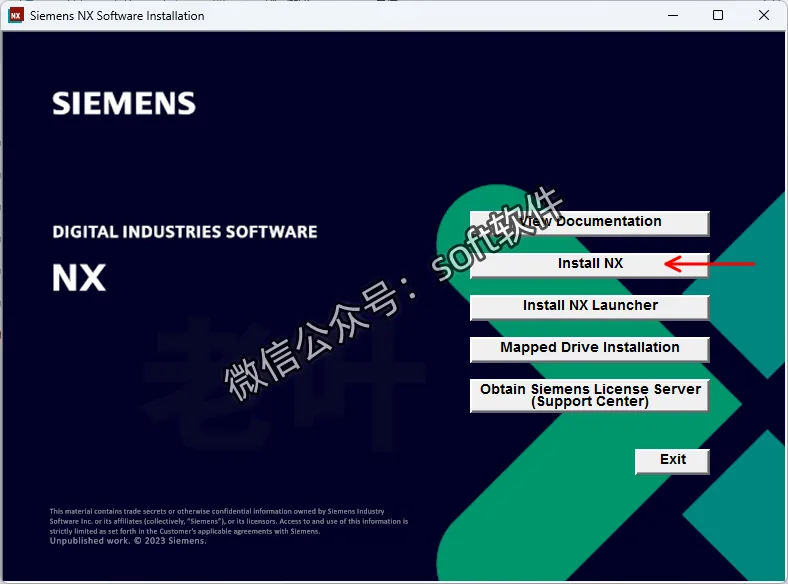Click the NX app icon in title bar
Viewport: 788px width, 584px height.
pos(16,16)
